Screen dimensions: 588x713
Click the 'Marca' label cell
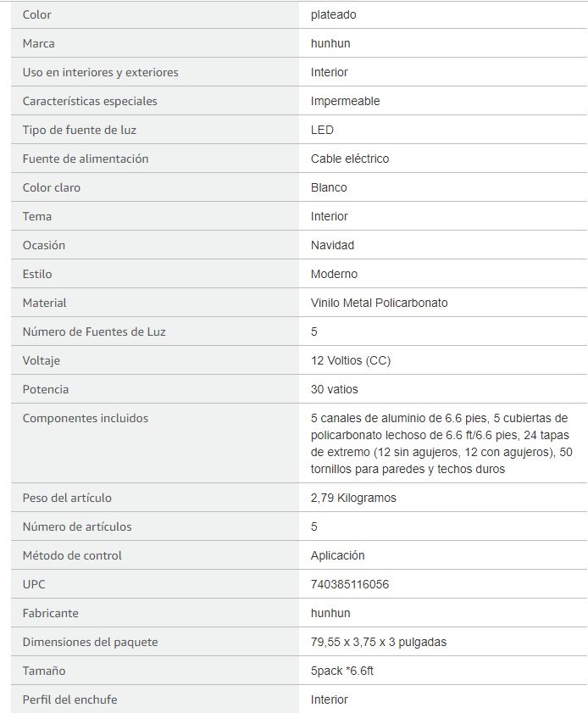point(39,43)
